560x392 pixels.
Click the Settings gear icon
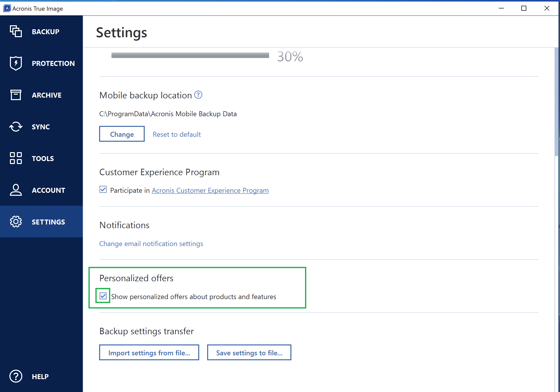click(15, 222)
